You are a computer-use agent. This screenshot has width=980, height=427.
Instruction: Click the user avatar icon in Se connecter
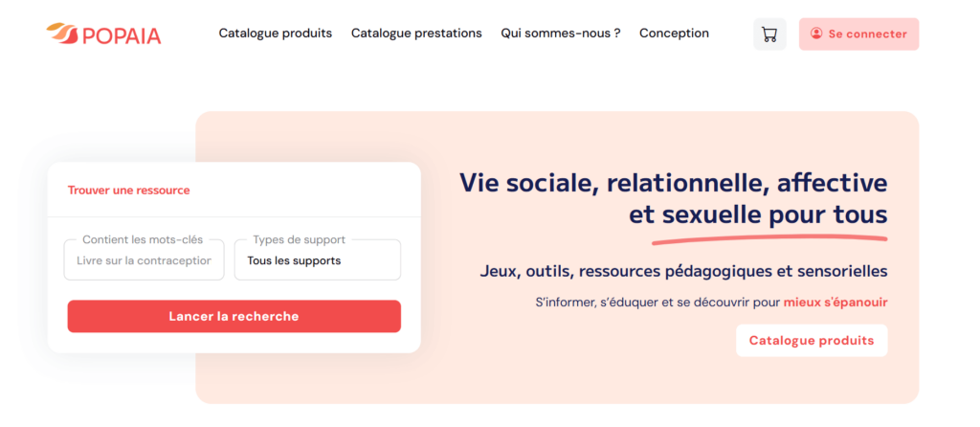[x=816, y=34]
